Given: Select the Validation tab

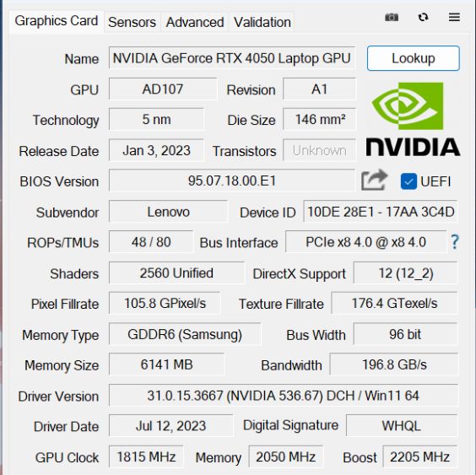Looking at the screenshot, I should click(262, 22).
